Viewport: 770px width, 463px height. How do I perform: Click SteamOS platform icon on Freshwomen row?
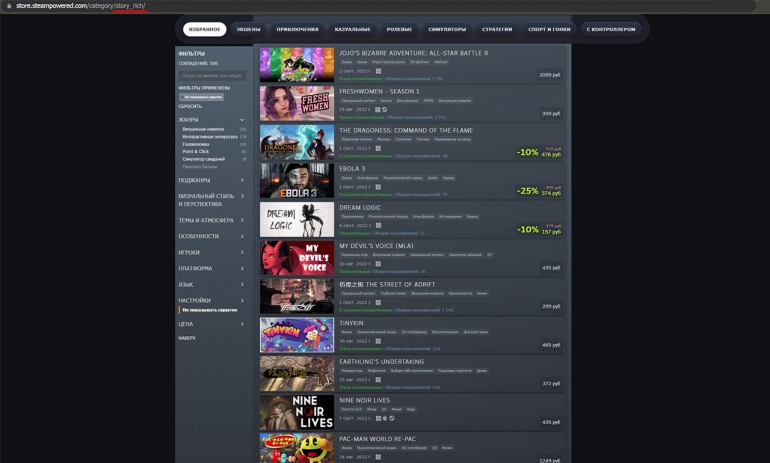[x=385, y=109]
